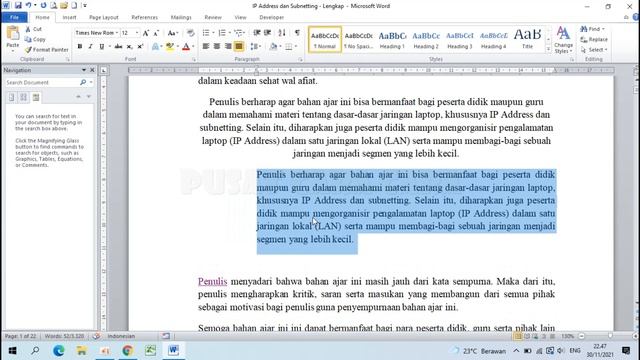The image size is (640, 360).
Task: Apply the Heading 1 style
Action: point(392,40)
